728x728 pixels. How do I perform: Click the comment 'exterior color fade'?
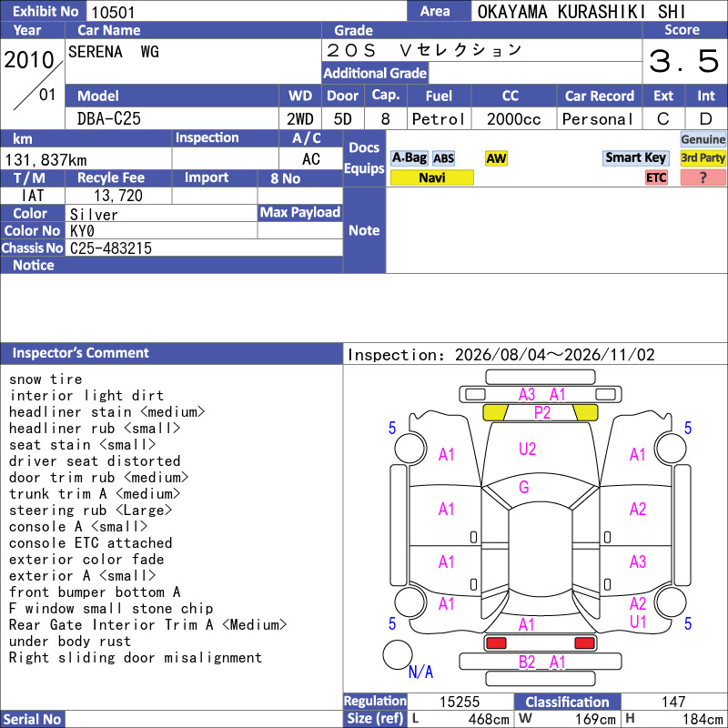(x=86, y=560)
